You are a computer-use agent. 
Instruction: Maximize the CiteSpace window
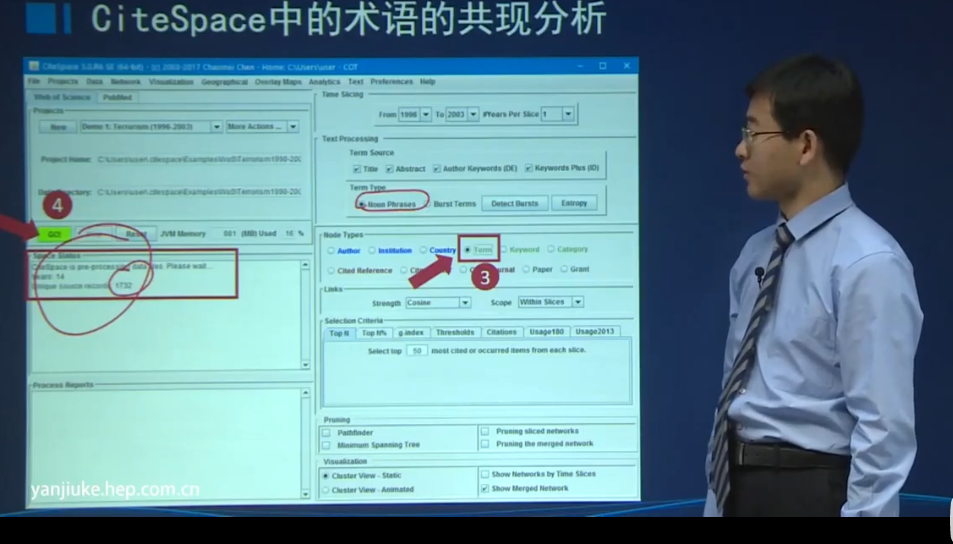[602, 66]
